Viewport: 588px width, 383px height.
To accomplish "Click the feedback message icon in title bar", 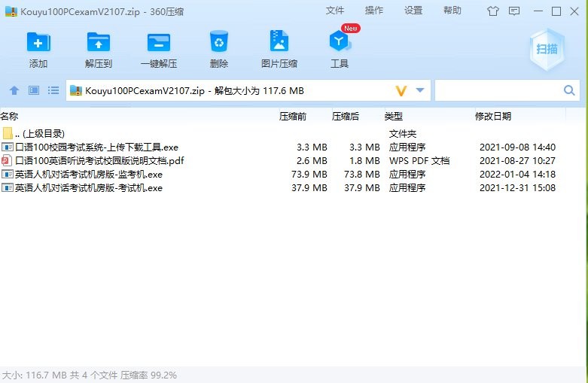I will coord(513,11).
